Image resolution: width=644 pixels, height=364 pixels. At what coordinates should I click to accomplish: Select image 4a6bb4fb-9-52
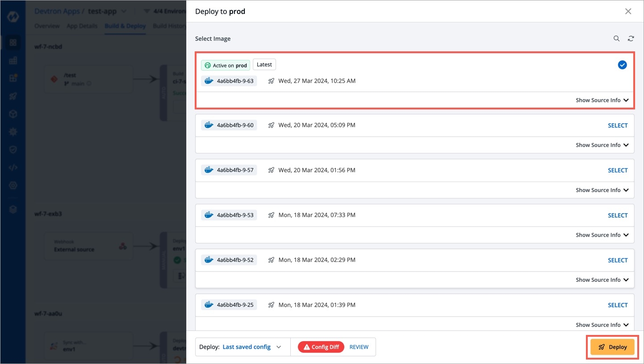click(x=618, y=260)
